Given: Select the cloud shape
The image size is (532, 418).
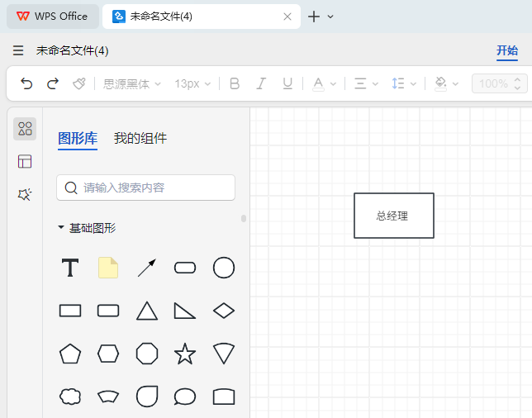Looking at the screenshot, I should click(x=70, y=397).
